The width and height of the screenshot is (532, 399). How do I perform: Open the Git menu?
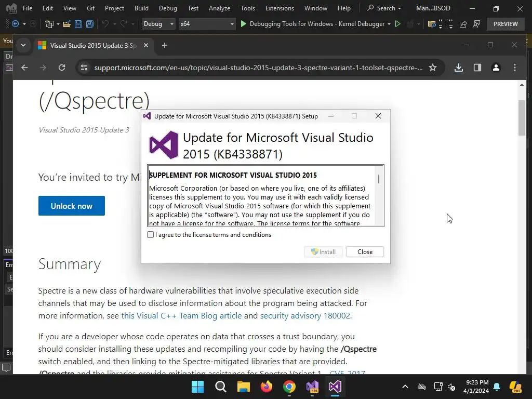click(90, 8)
